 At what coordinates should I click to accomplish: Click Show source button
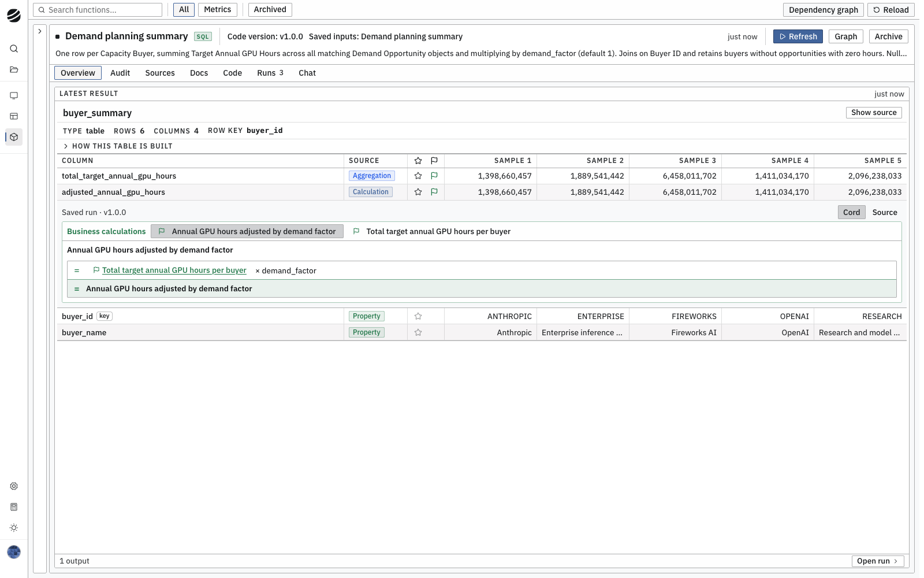click(x=874, y=113)
